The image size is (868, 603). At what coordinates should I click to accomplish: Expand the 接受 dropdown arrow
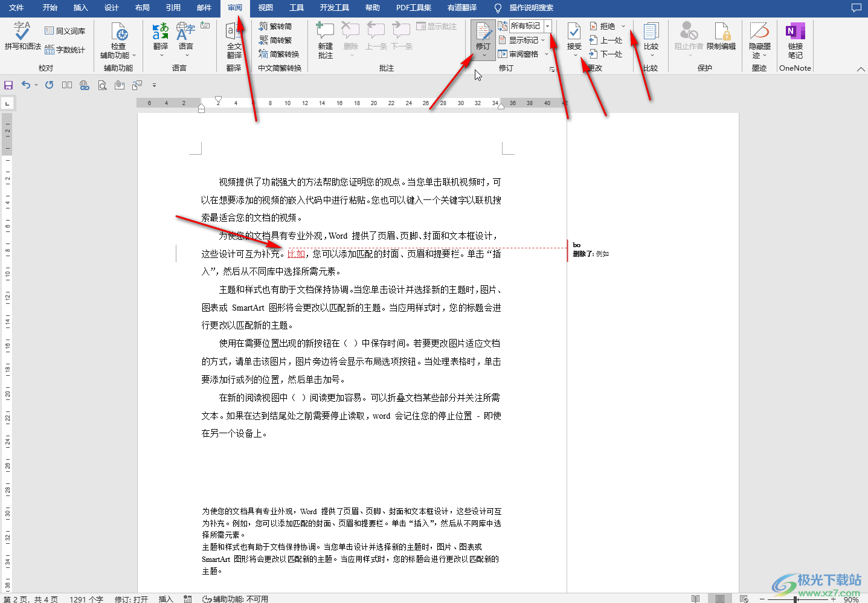pos(574,56)
